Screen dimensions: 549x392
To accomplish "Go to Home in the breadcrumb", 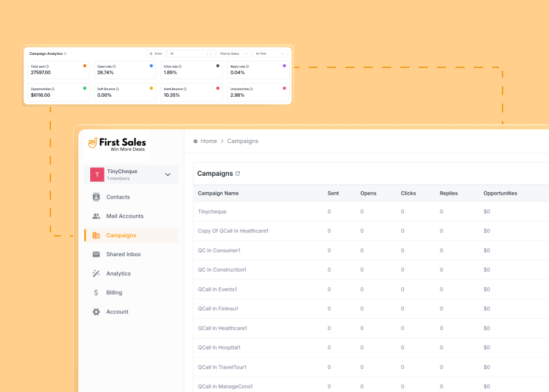I will pos(208,141).
